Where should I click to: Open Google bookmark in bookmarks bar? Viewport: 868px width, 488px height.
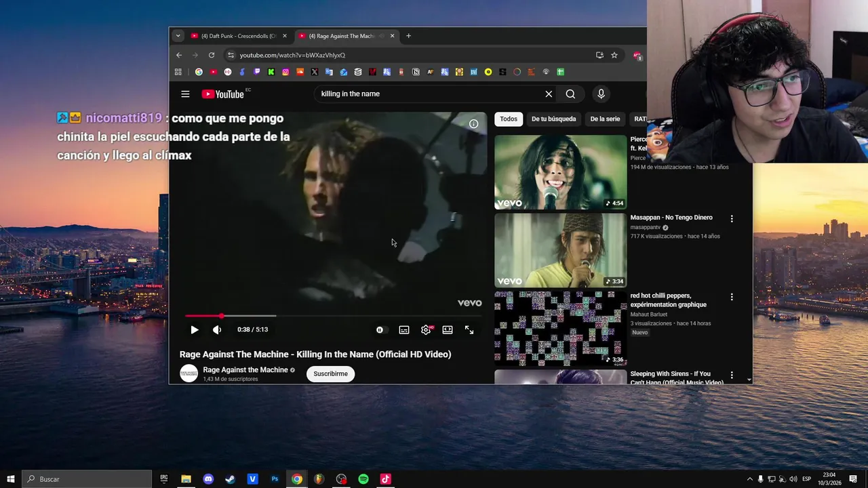199,72
